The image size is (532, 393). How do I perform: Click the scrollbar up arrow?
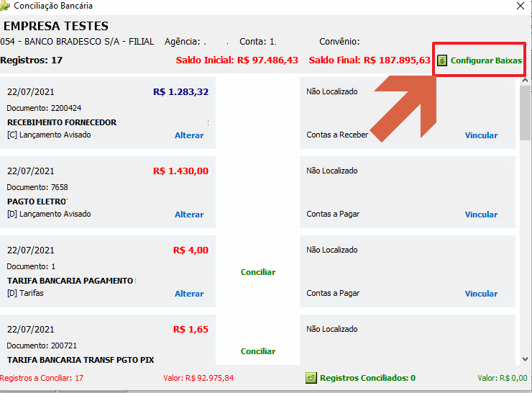[x=525, y=80]
